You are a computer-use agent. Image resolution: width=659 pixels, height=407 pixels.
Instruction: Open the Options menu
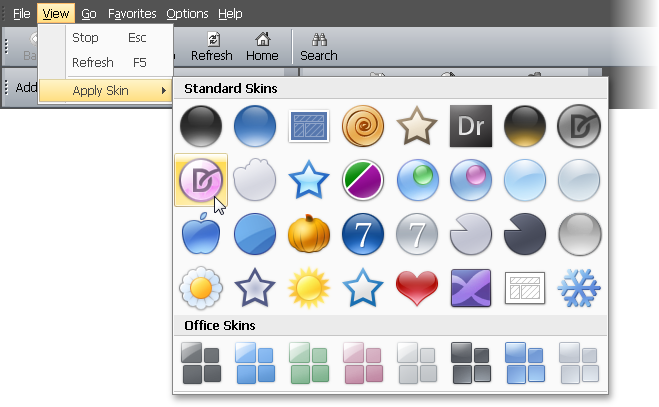pos(187,14)
